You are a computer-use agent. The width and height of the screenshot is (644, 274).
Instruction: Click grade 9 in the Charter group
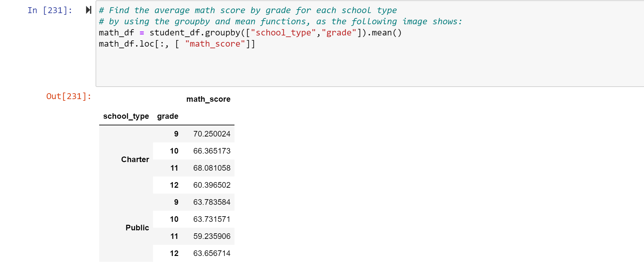[x=176, y=134]
